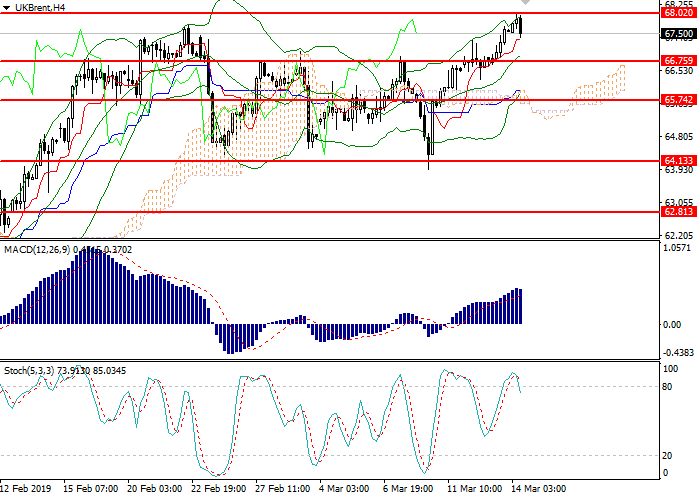Click the 22 Feb 19:00 time label
This screenshot has height=500, width=700.
(220, 490)
